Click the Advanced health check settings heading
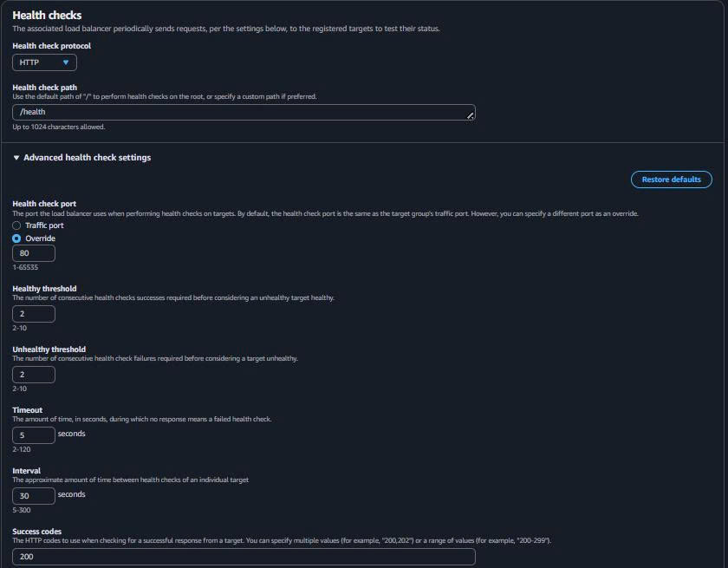 (87, 158)
